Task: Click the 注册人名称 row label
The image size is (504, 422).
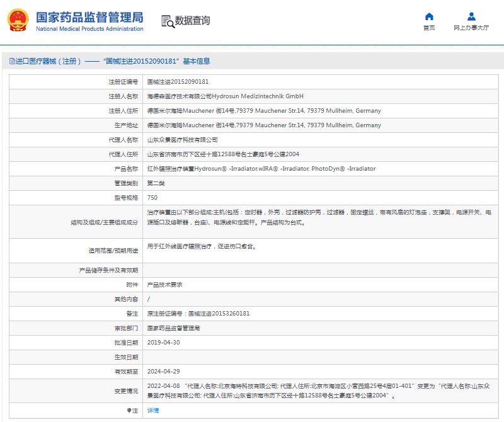Action: coord(123,96)
